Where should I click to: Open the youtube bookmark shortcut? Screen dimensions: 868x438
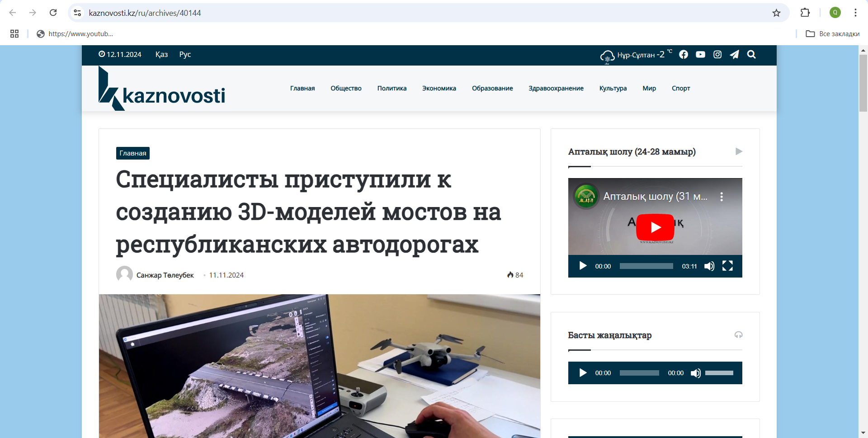75,34
